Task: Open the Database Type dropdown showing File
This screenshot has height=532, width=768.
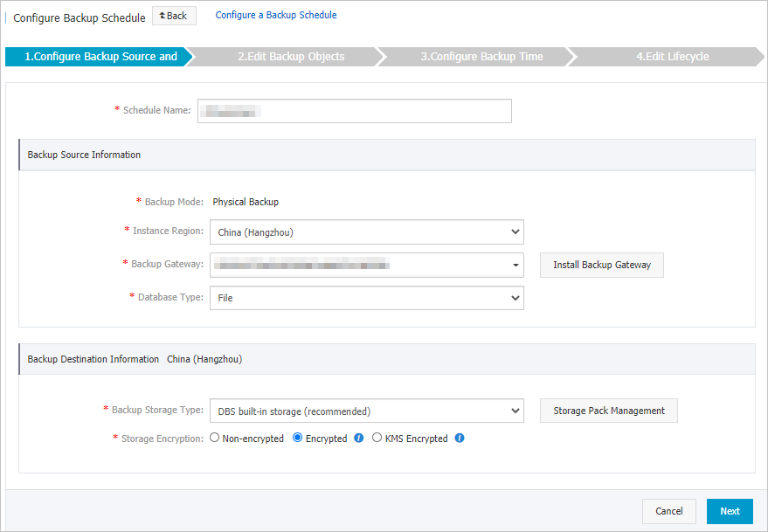Action: pyautogui.click(x=367, y=298)
